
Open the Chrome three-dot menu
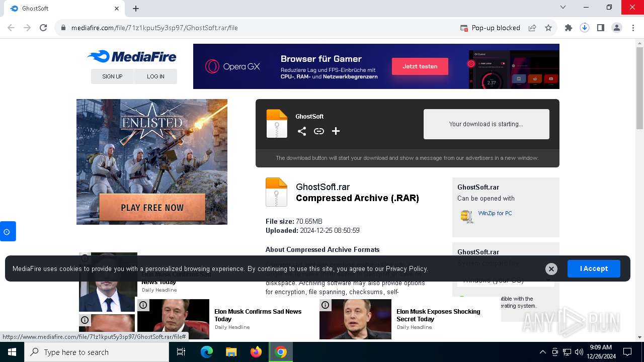[x=633, y=28]
